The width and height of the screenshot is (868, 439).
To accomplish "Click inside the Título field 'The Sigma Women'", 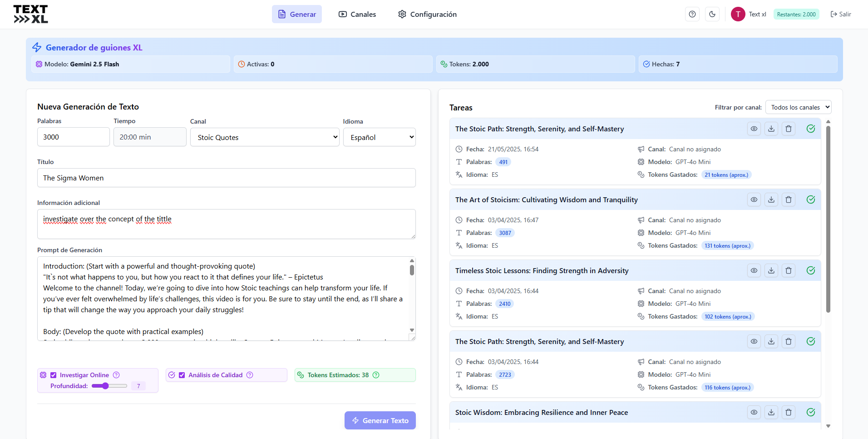I will tap(226, 178).
